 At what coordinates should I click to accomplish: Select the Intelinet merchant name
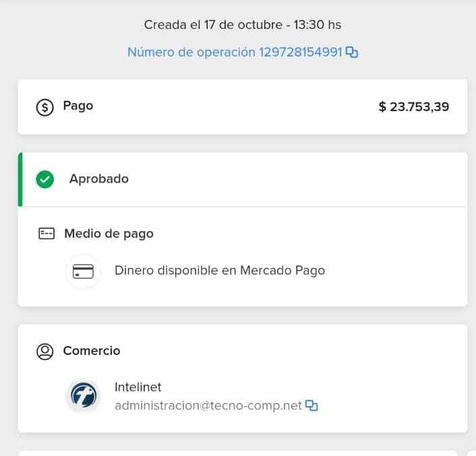tap(138, 387)
